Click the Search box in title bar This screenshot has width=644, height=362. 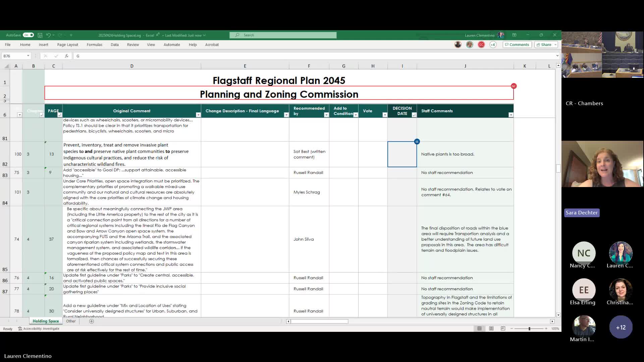coord(283,35)
